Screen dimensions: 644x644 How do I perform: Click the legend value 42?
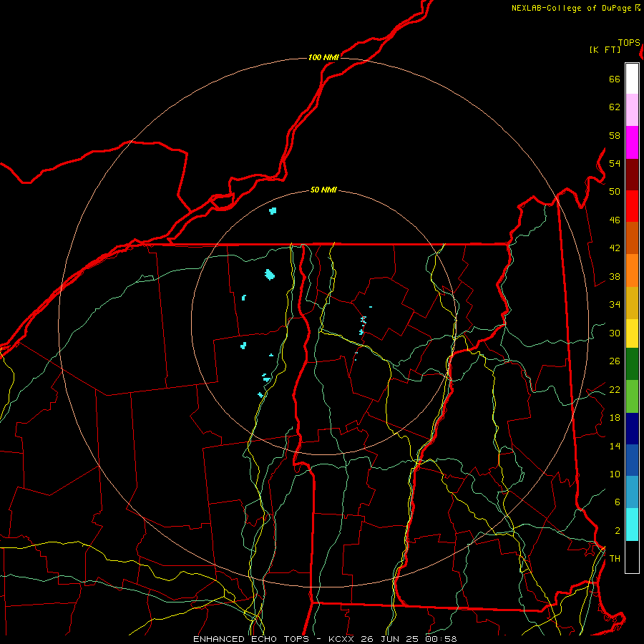(615, 248)
